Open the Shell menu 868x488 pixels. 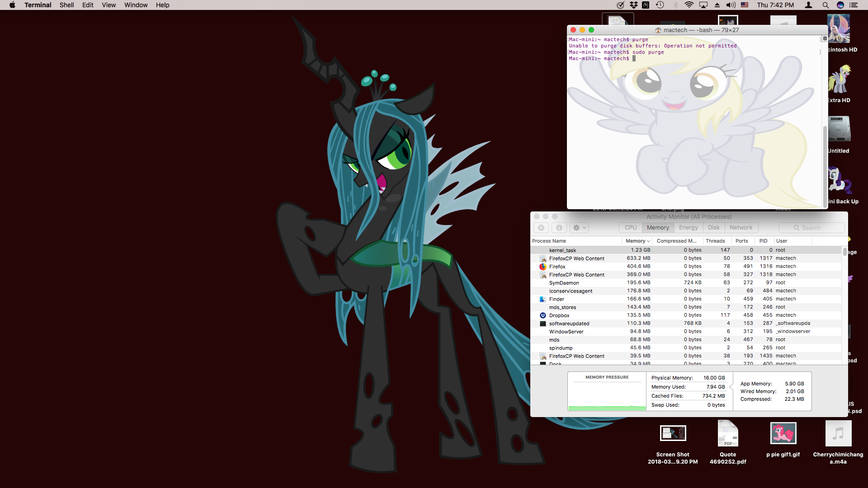(66, 5)
